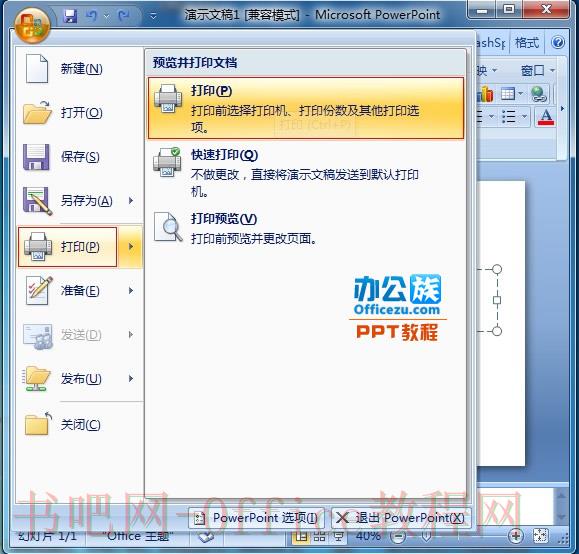Choose 保存(S) in the Office menu
The width and height of the screenshot is (579, 554).
pos(80,157)
